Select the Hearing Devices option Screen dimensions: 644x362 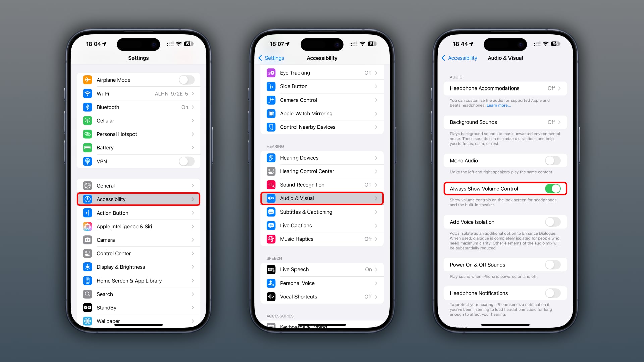[322, 157]
